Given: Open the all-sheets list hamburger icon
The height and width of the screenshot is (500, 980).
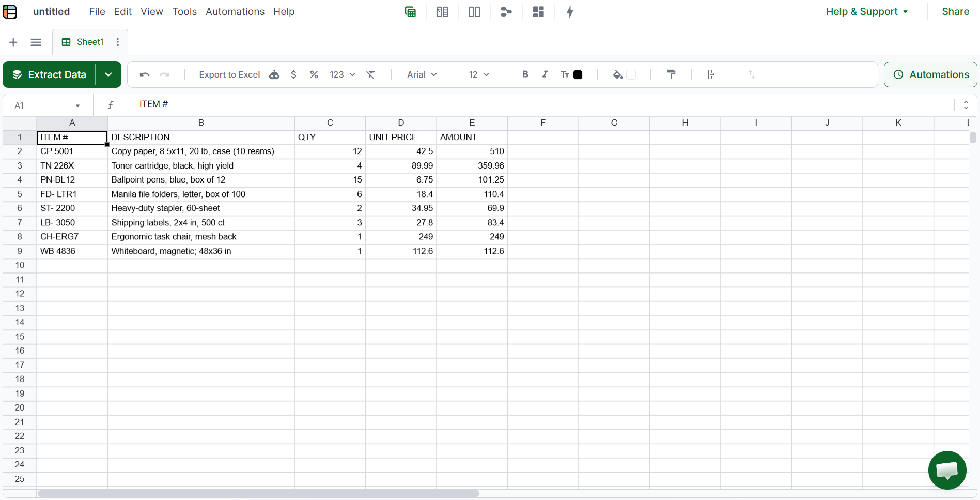Looking at the screenshot, I should pos(36,42).
